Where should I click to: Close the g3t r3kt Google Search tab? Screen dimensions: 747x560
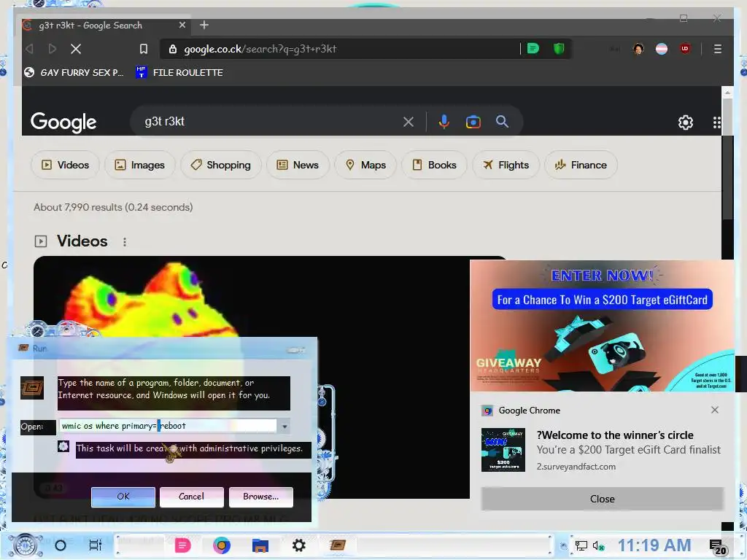coord(182,25)
